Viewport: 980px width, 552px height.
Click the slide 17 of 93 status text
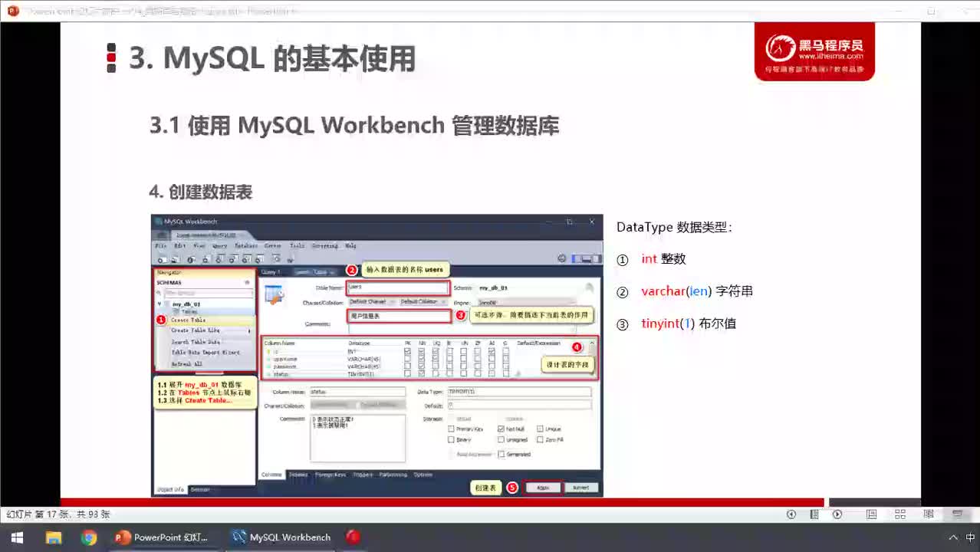58,514
